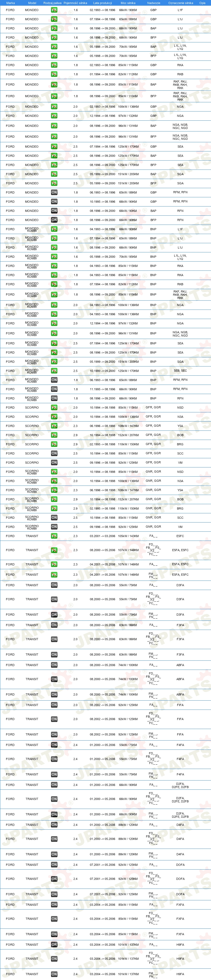This screenshot has width=211, height=980.
Task: Click petrol icon in Mondeo Kombi SEB, SEC row
Action: pyautogui.click(x=54, y=371)
